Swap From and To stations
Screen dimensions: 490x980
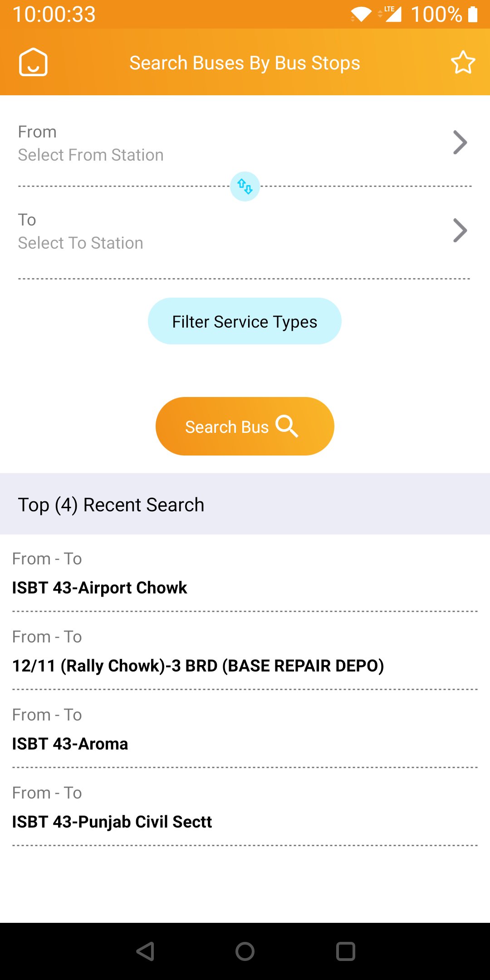point(245,186)
